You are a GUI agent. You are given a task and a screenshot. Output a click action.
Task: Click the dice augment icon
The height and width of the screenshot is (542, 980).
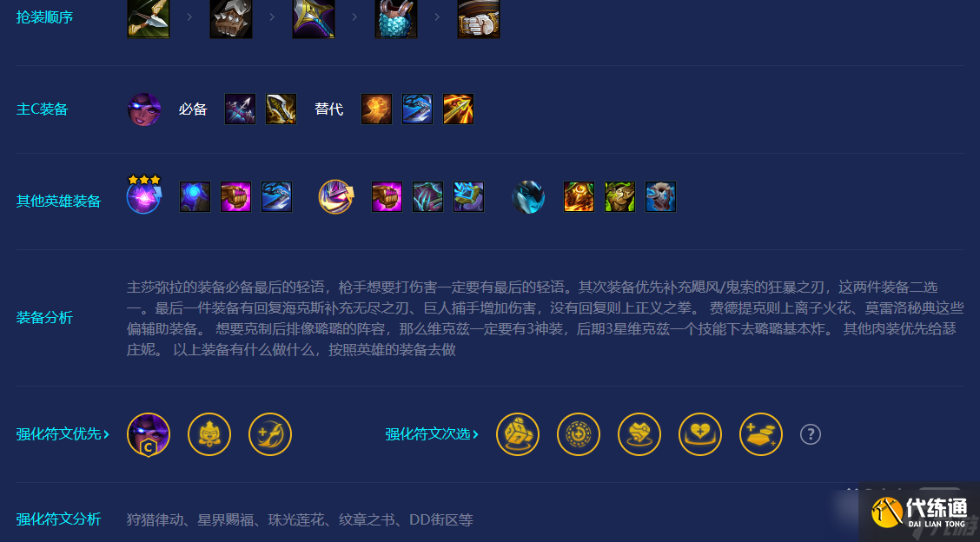(518, 434)
